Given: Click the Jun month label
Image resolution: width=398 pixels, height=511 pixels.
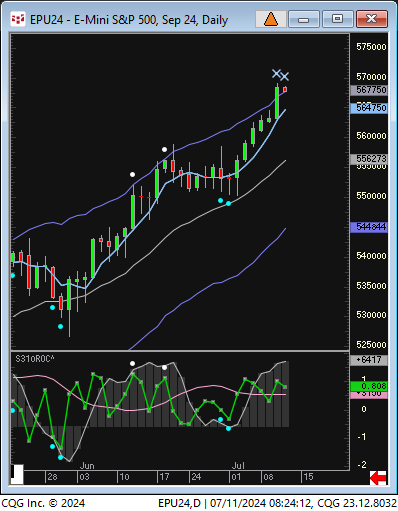Looking at the screenshot, I should [87, 466].
